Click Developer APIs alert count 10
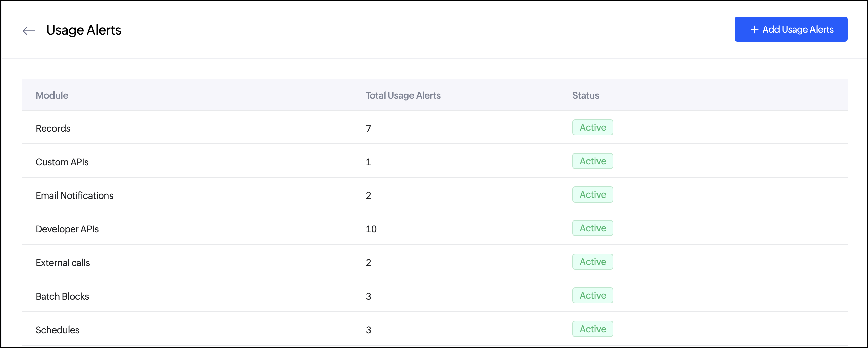The width and height of the screenshot is (868, 348). [371, 229]
